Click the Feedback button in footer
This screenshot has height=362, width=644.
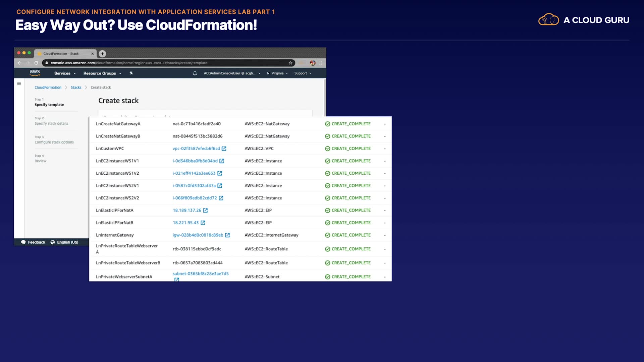click(x=33, y=242)
